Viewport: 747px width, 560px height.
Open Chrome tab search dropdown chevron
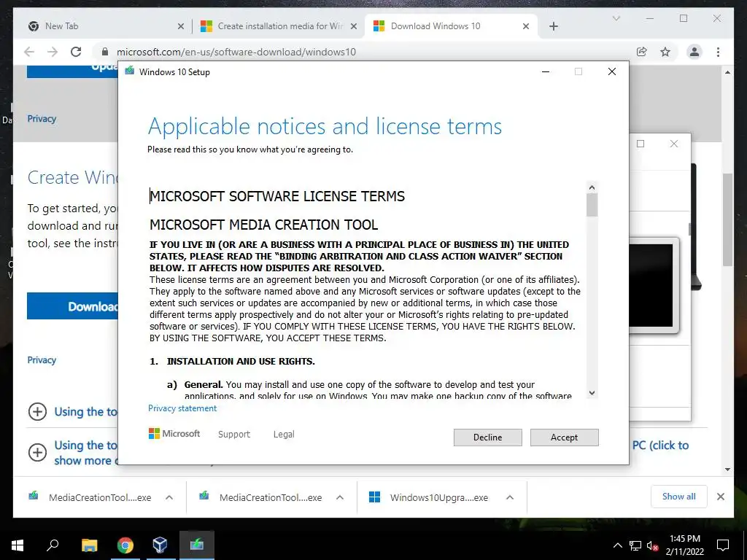point(616,18)
